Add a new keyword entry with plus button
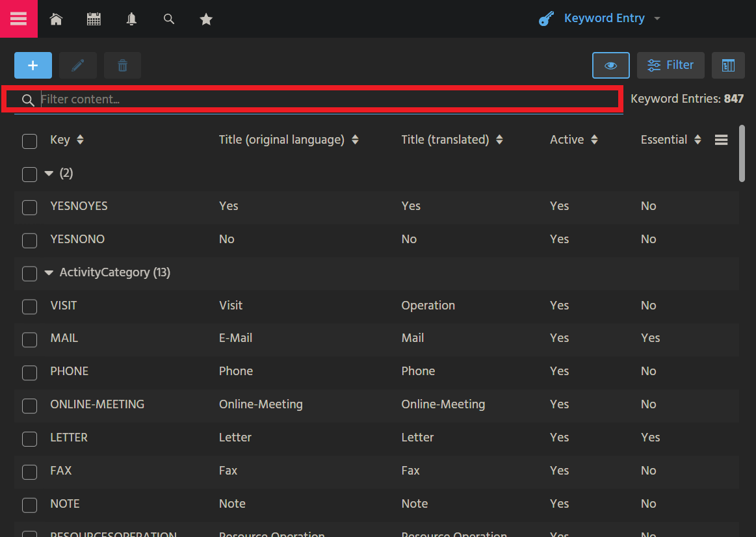 coord(33,66)
